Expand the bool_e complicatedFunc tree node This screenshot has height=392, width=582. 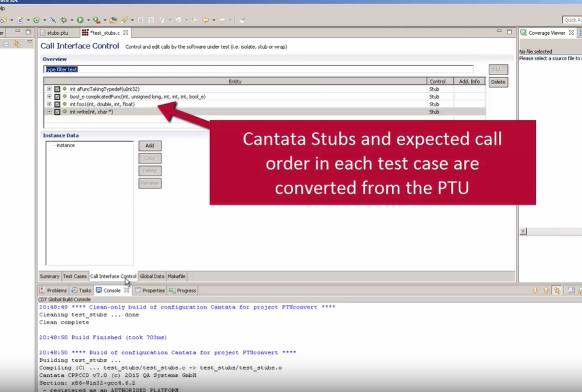[x=49, y=96]
